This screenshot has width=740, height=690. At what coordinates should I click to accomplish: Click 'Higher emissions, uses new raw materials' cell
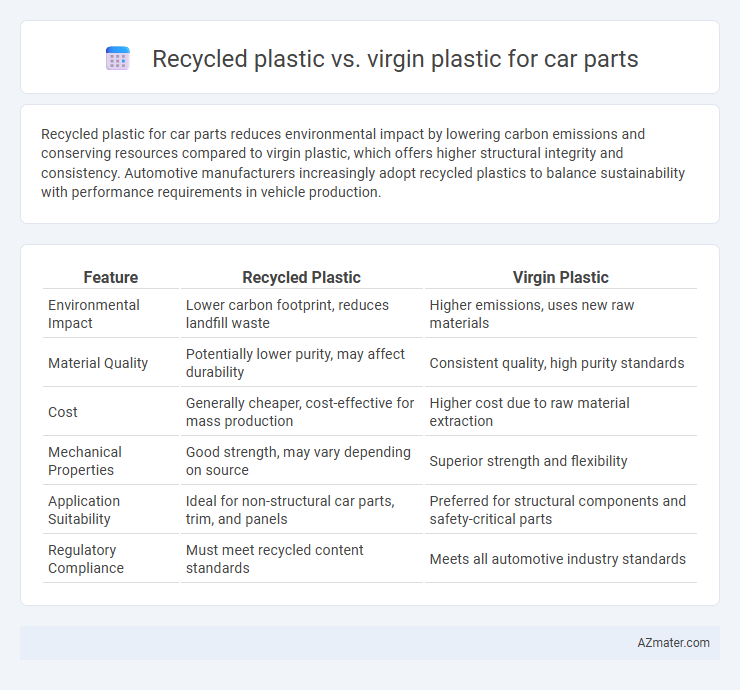click(531, 314)
